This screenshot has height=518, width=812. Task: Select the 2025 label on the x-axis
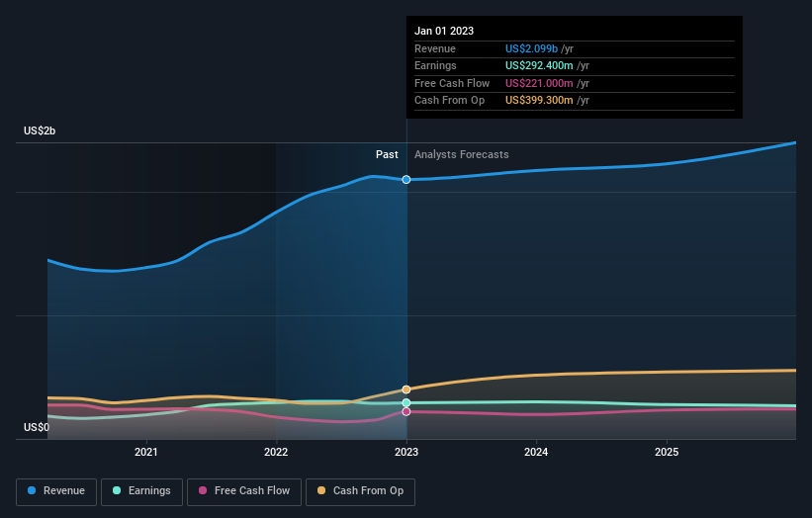(667, 453)
